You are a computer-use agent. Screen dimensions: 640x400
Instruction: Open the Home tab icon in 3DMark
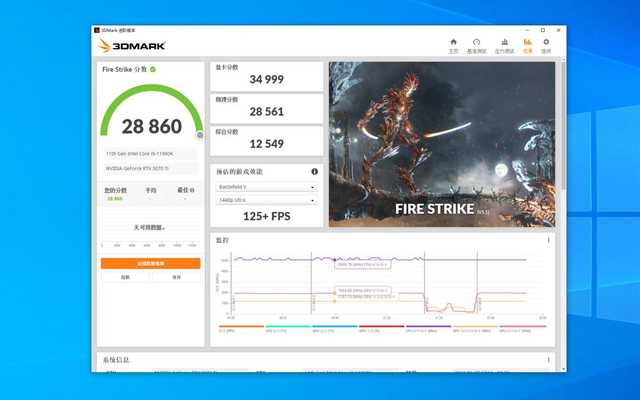453,42
